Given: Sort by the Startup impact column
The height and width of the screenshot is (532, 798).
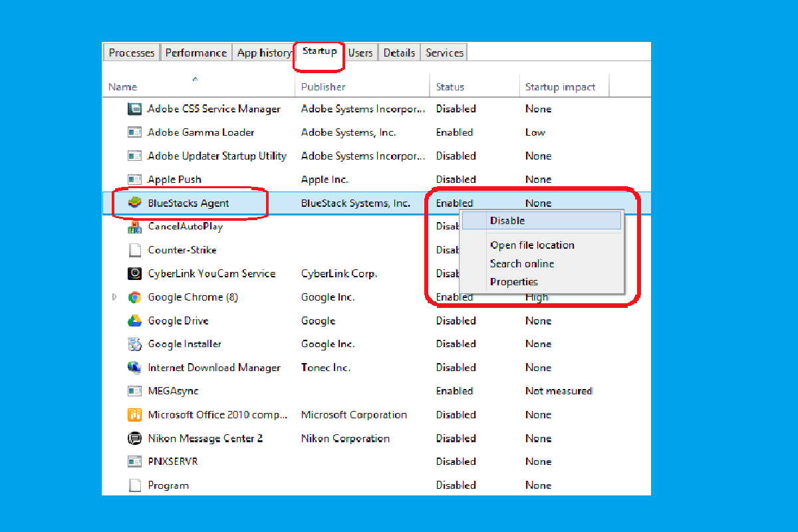Looking at the screenshot, I should [x=560, y=87].
